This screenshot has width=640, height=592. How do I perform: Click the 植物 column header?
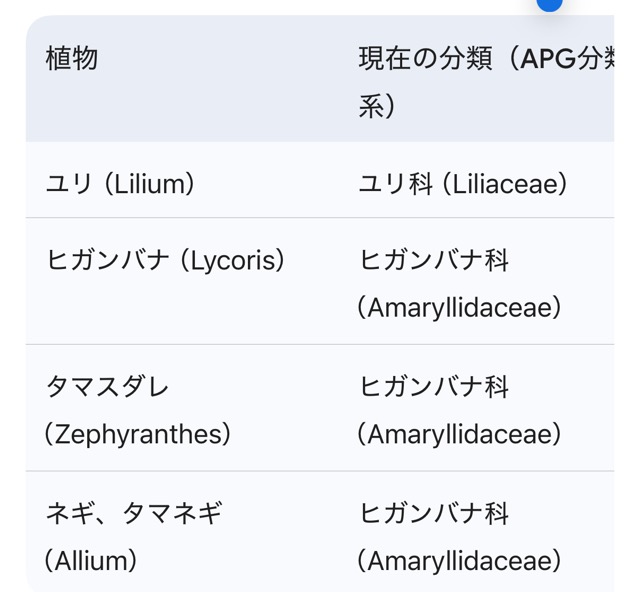[72, 58]
